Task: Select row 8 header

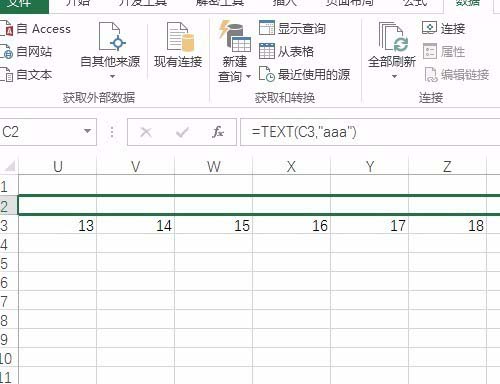Action: click(x=9, y=320)
